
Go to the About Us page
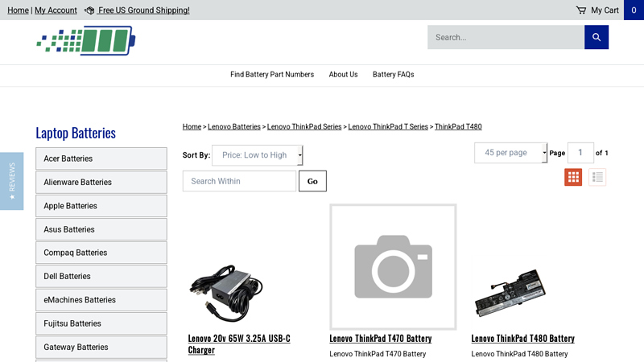pos(343,75)
